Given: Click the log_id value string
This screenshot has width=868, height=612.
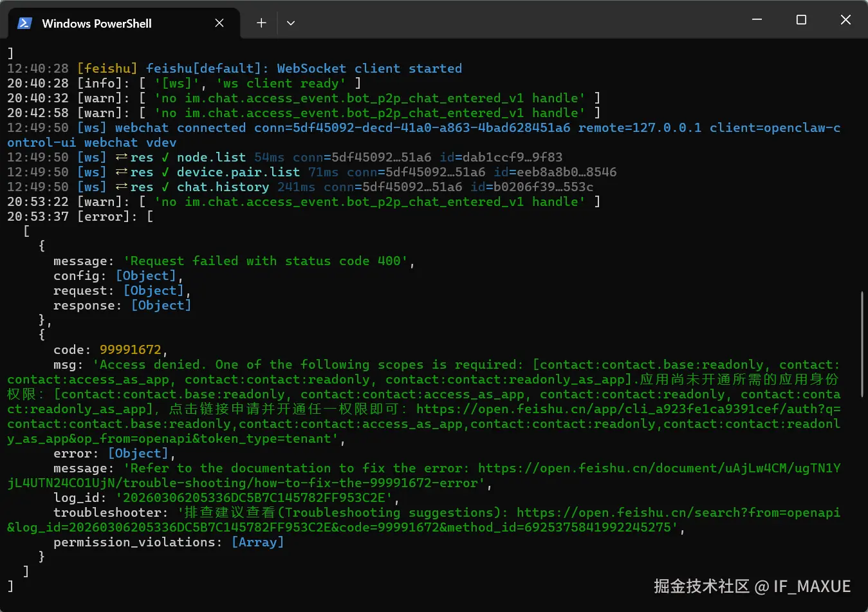Looking at the screenshot, I should click(254, 498).
